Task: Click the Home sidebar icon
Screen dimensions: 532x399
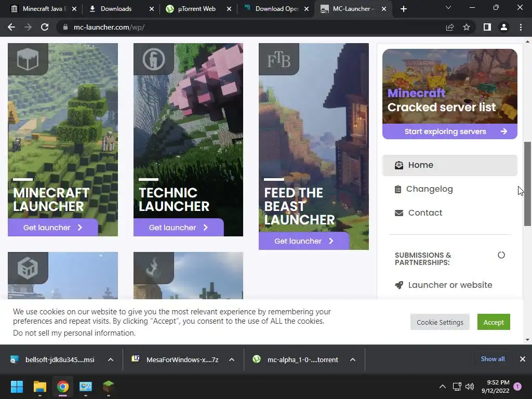Action: coord(399,165)
